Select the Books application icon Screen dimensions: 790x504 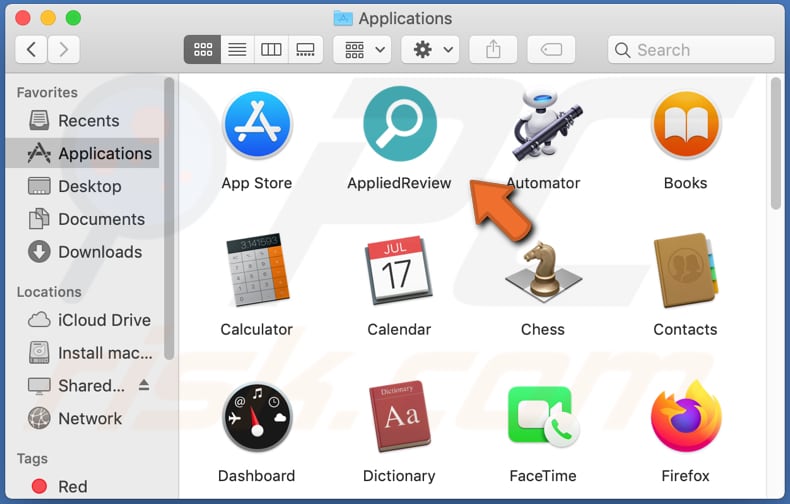pyautogui.click(x=686, y=124)
